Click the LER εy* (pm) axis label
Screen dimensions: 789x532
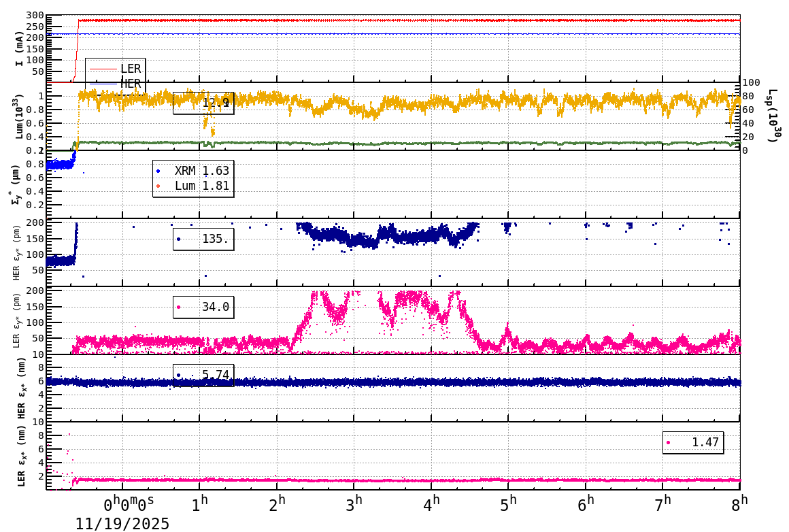coord(16,320)
